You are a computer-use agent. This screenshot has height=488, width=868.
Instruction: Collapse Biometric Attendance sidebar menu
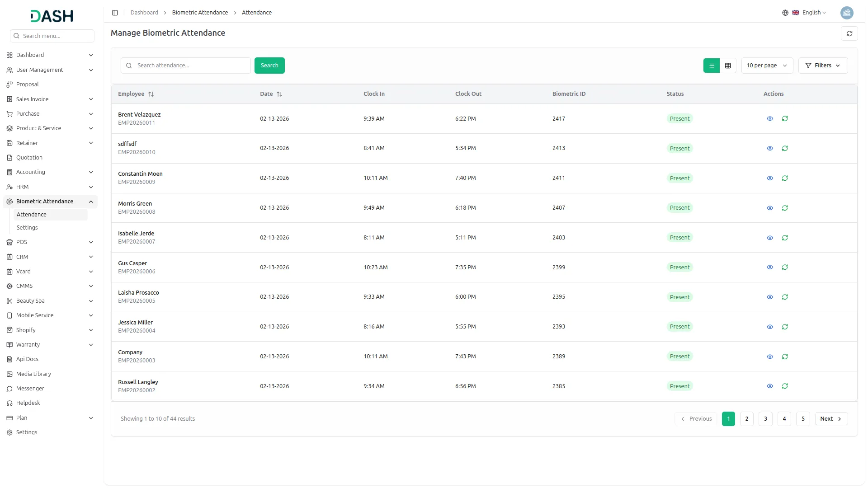[x=50, y=202]
